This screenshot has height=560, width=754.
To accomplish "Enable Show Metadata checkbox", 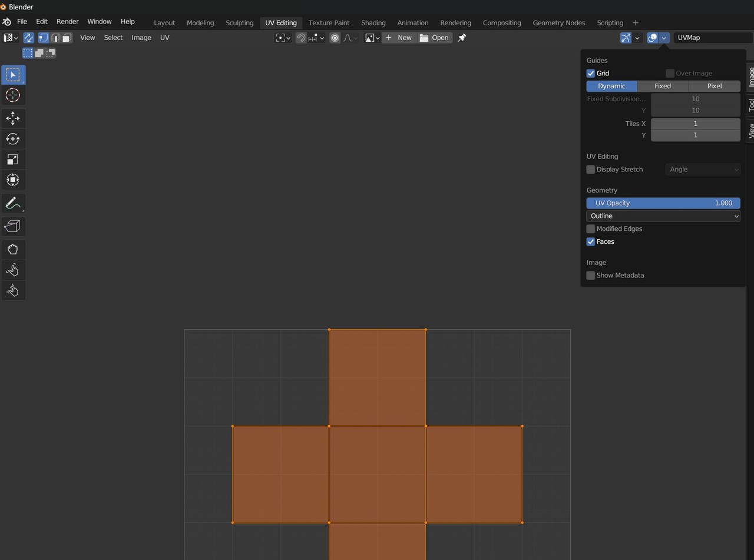I will click(591, 276).
